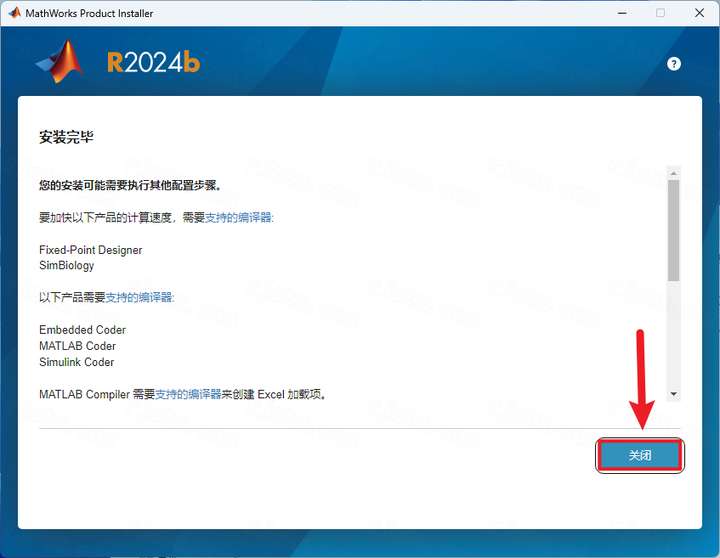Open 支持的编译器 link after 计算速度
Image resolution: width=720 pixels, height=558 pixels.
click(x=239, y=217)
